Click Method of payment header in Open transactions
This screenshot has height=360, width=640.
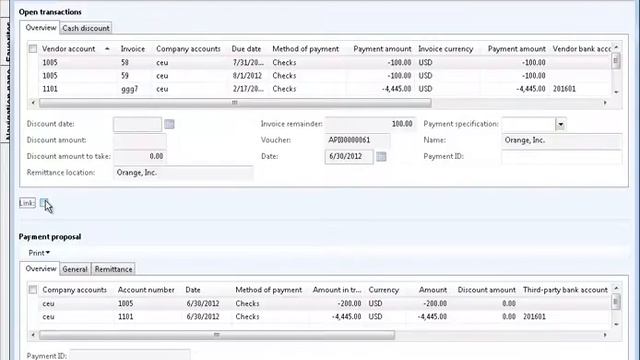point(306,49)
